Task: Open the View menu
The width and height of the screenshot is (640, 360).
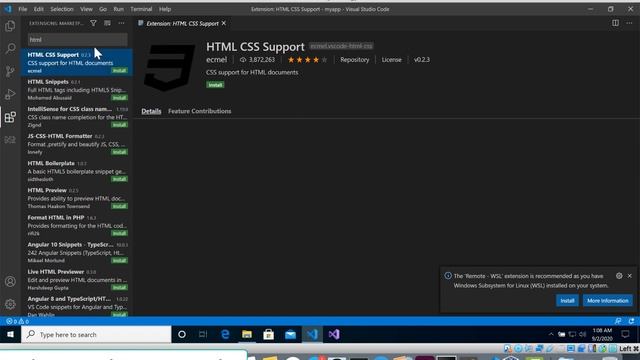Action: (86, 9)
